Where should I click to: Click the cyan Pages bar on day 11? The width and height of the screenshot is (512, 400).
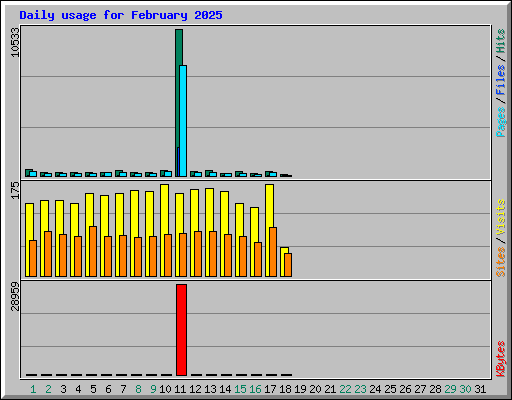pos(183,121)
